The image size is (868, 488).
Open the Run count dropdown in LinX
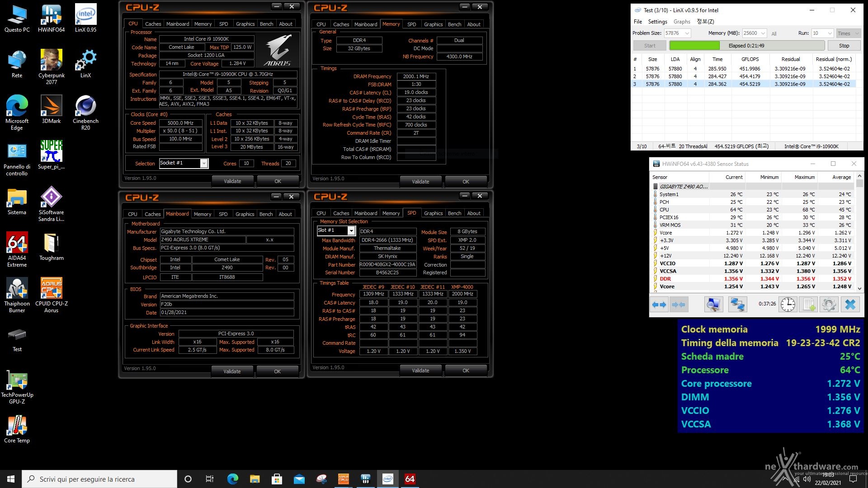pos(830,33)
